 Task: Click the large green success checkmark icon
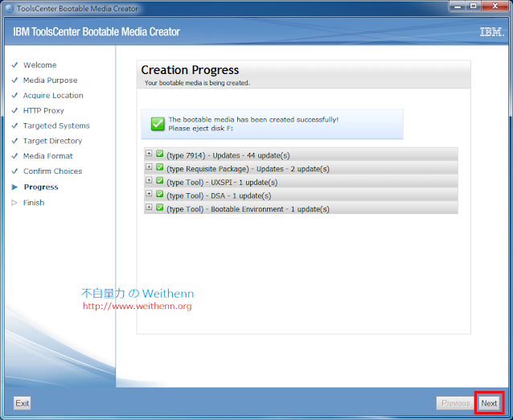158,124
